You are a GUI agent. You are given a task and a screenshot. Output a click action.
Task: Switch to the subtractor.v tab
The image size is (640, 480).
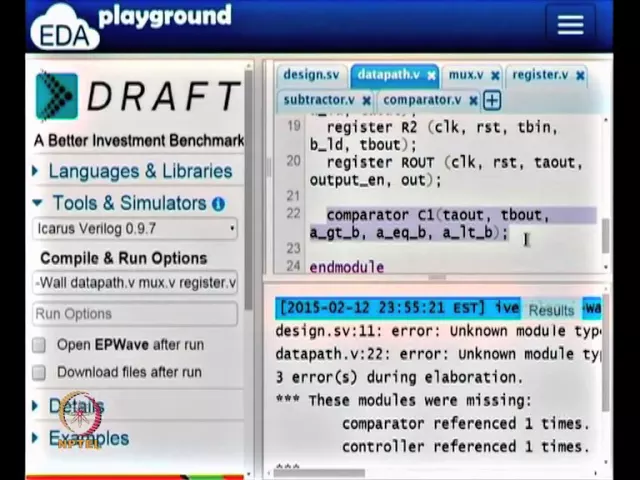click(319, 100)
